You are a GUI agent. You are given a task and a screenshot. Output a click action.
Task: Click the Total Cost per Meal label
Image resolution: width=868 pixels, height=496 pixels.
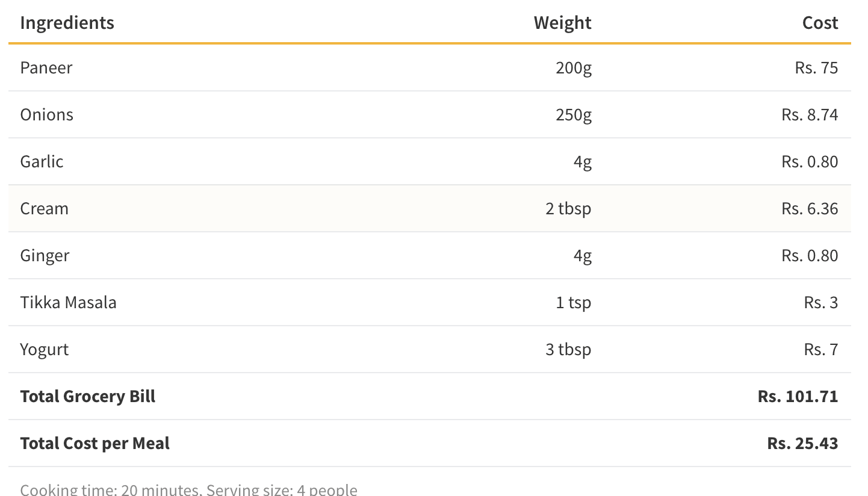[x=95, y=443]
